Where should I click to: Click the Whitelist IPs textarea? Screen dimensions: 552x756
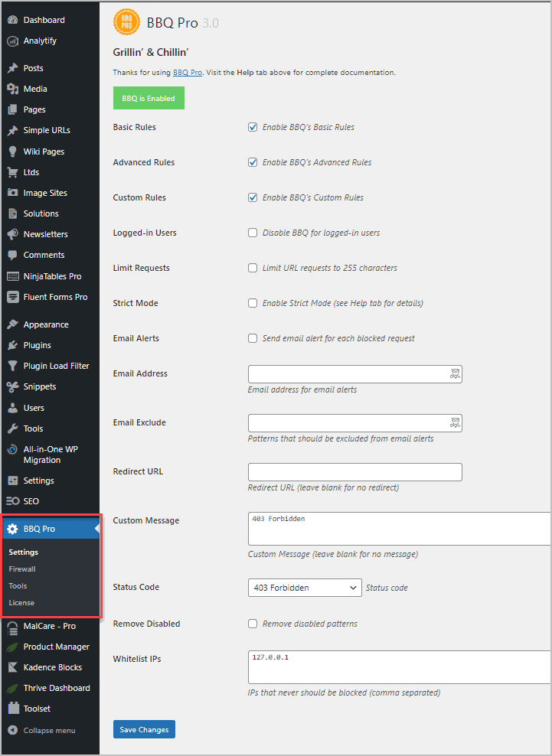[x=400, y=667]
